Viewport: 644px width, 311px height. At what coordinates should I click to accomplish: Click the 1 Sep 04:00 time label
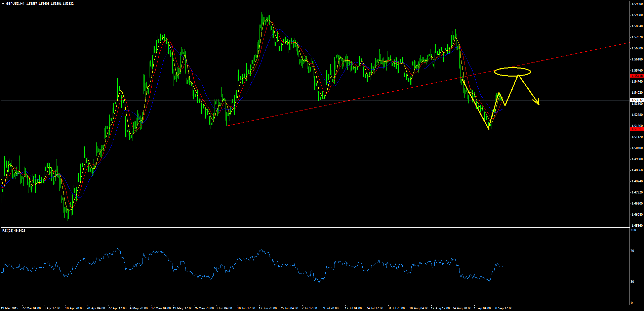[482, 308]
